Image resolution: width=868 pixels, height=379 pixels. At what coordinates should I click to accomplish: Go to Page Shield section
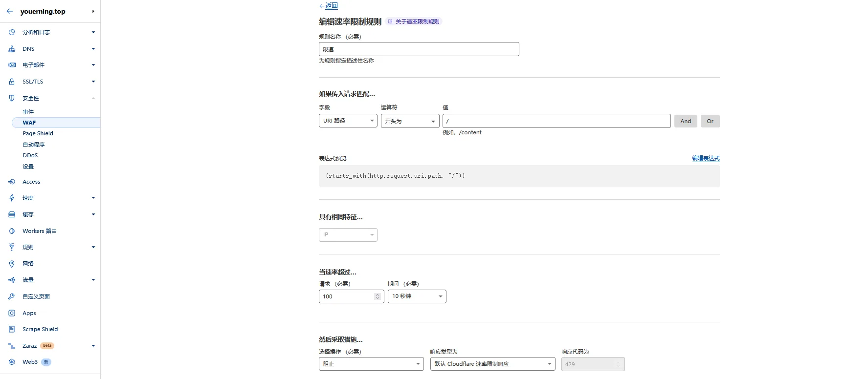point(38,133)
